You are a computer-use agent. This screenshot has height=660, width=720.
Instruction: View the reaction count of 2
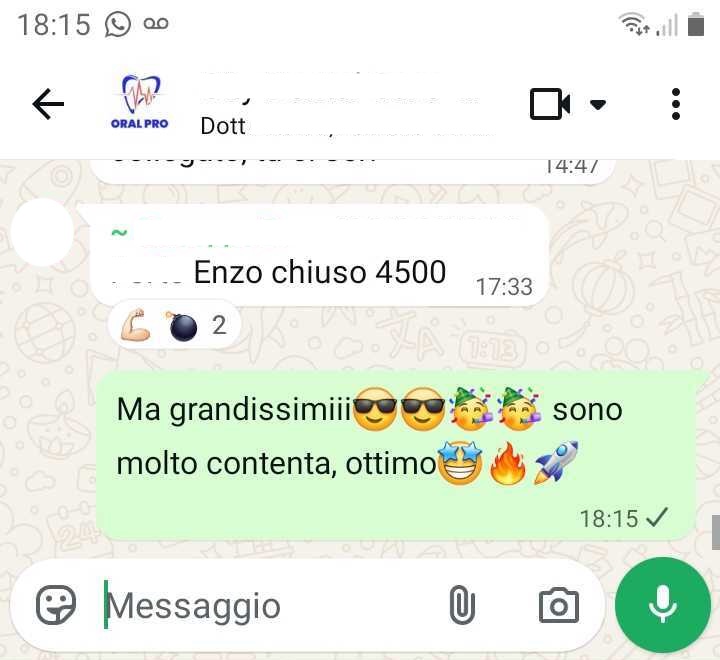[219, 325]
